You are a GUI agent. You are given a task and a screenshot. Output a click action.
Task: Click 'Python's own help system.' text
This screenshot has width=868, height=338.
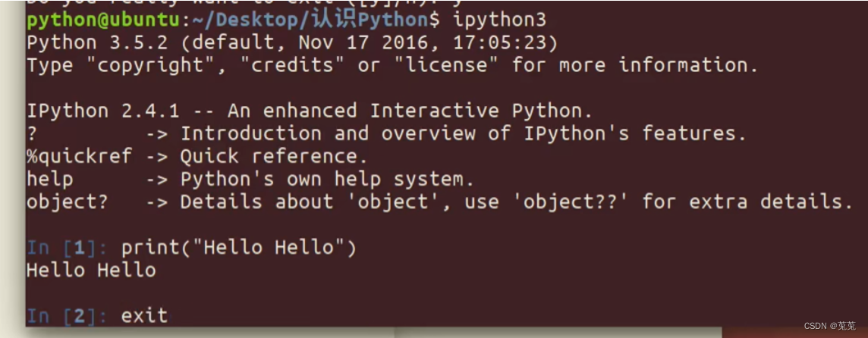pos(328,180)
